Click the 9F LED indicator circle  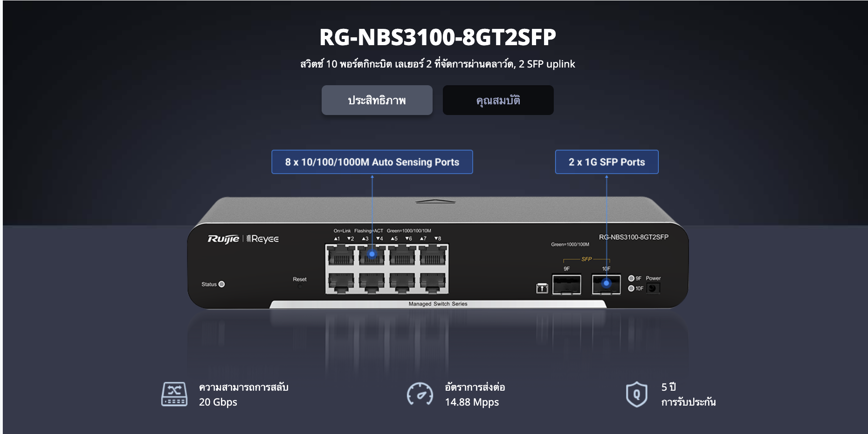click(x=631, y=278)
